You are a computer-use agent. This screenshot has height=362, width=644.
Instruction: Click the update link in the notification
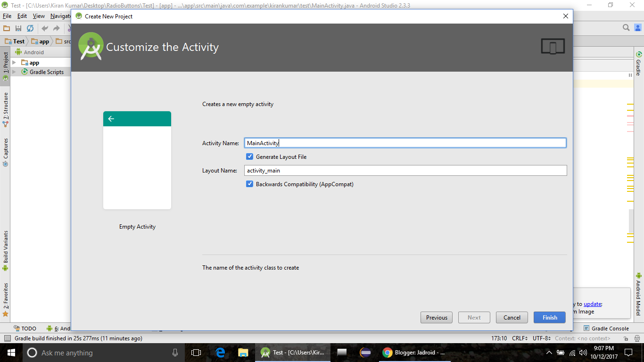tap(592, 304)
